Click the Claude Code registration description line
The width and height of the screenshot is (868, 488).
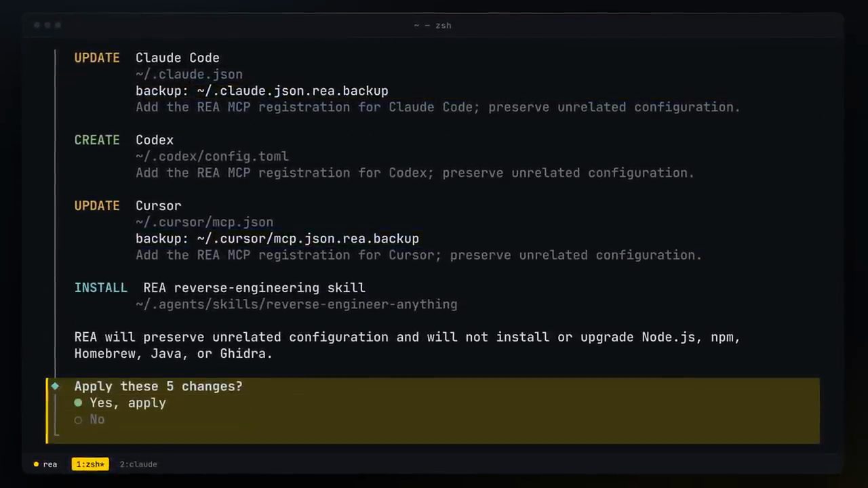click(x=438, y=107)
